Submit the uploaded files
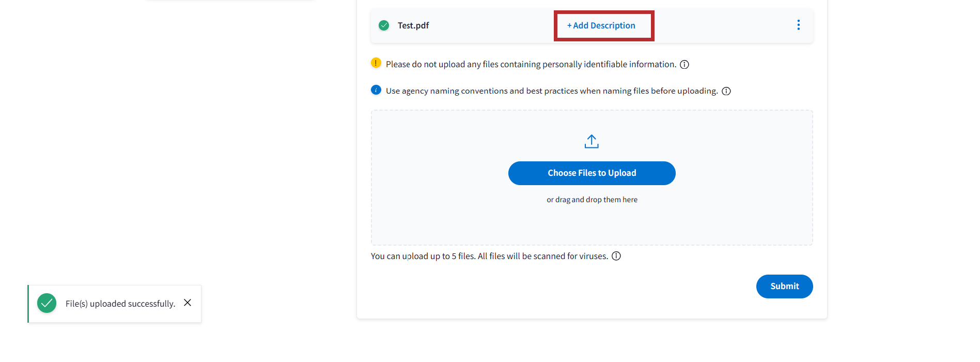 coord(784,286)
